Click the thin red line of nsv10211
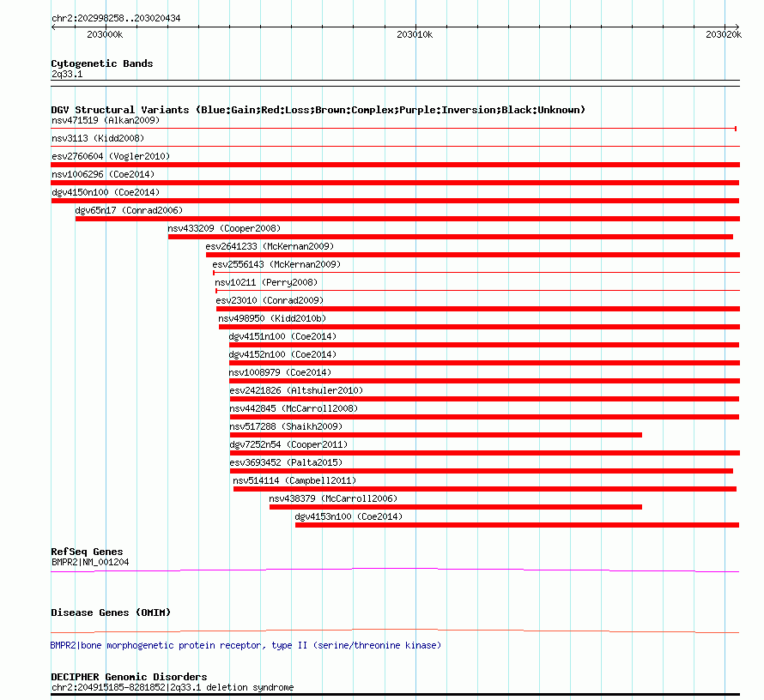This screenshot has width=764, height=700. point(477,291)
